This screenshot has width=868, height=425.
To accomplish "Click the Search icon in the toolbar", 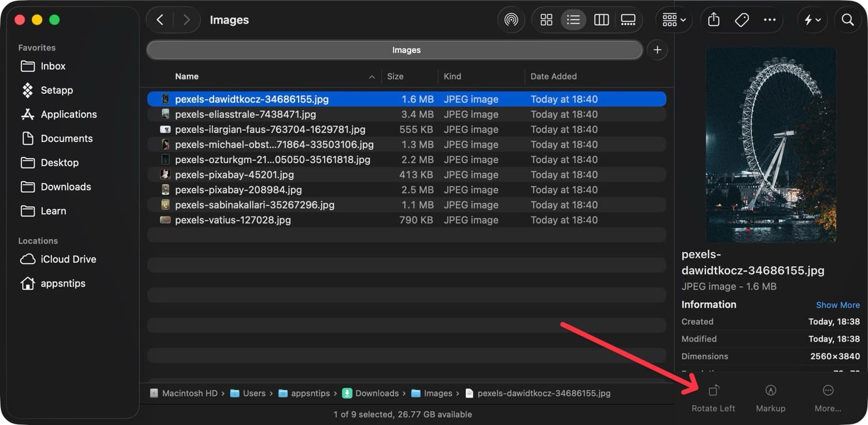I will [847, 19].
